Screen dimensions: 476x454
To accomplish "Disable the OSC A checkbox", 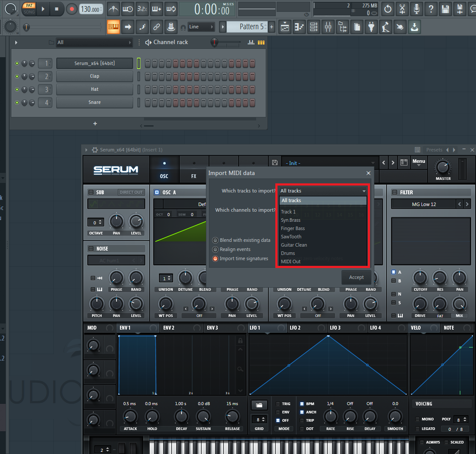I will (157, 192).
